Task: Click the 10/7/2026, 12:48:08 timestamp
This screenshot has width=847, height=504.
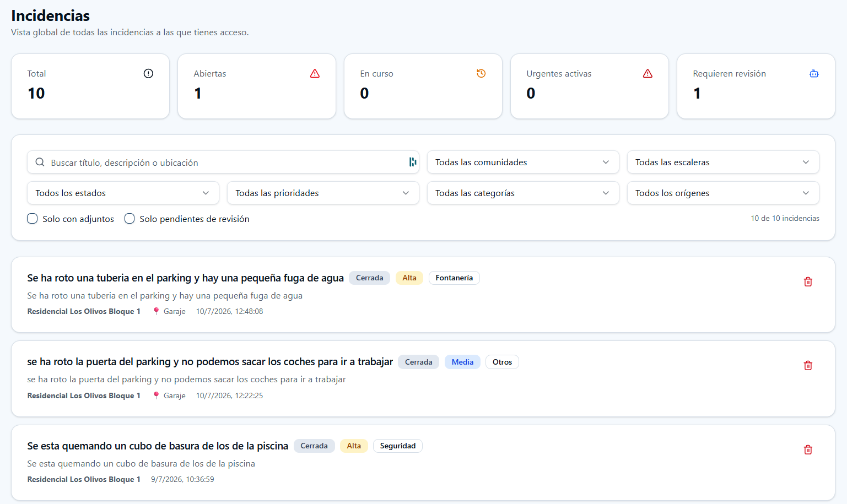Action: tap(229, 311)
